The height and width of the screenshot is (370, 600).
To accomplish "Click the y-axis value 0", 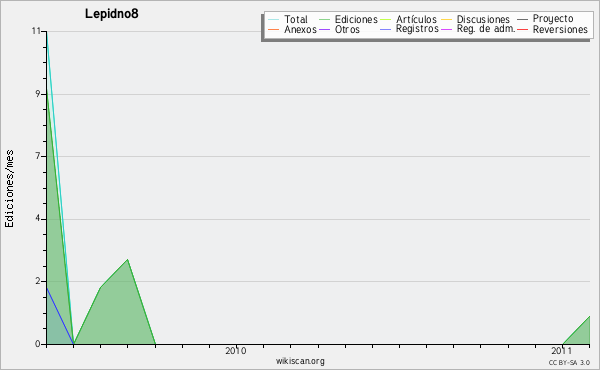I will point(38,344).
